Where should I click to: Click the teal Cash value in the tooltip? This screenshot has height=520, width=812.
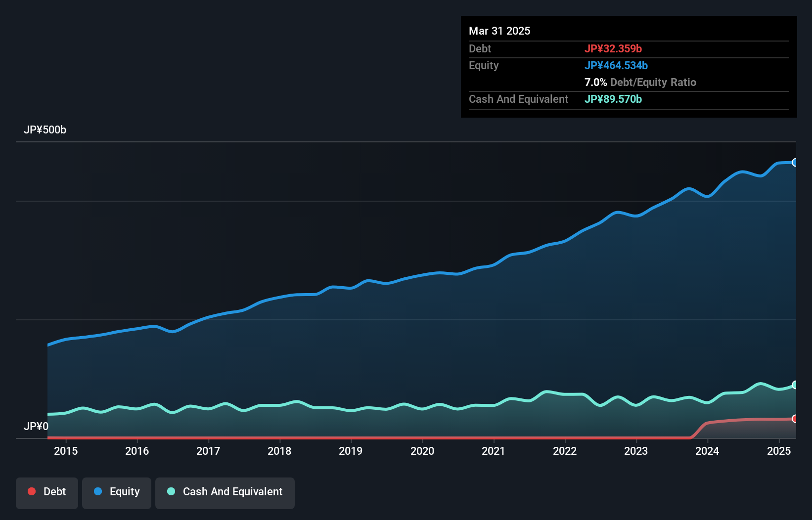[x=613, y=99]
